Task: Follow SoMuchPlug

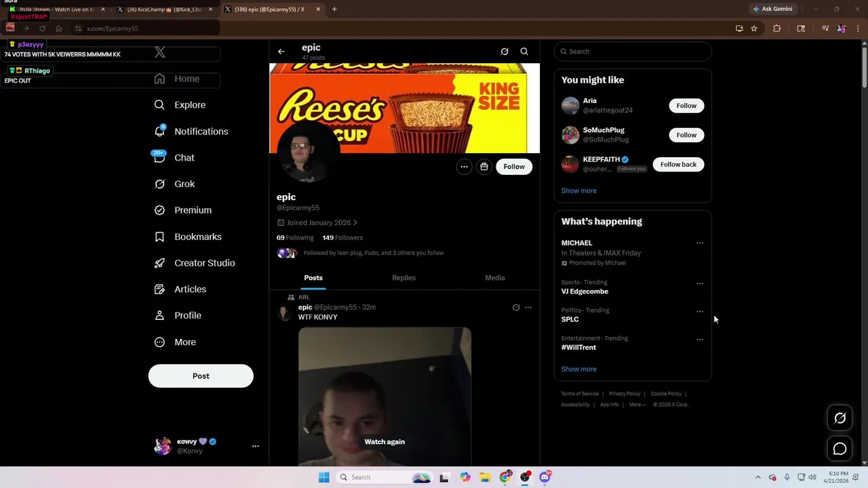Action: (x=686, y=135)
